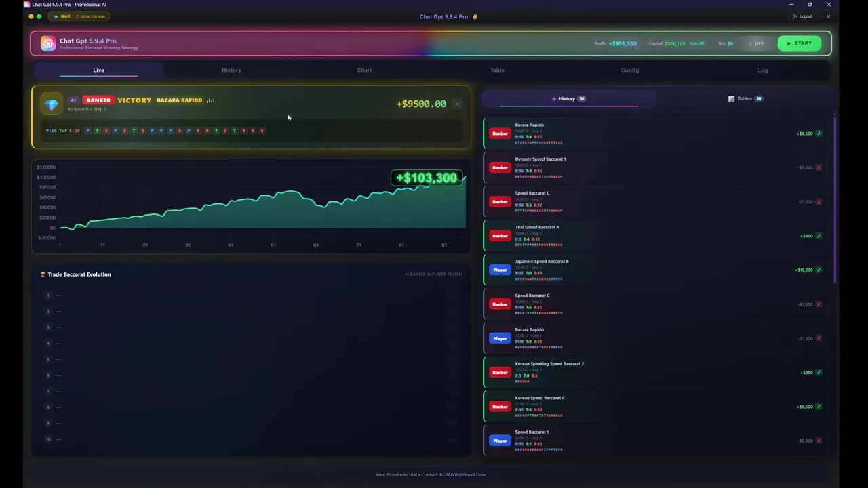The height and width of the screenshot is (488, 868).
Task: Click the Profit +$103,300 value in header
Action: (623, 43)
